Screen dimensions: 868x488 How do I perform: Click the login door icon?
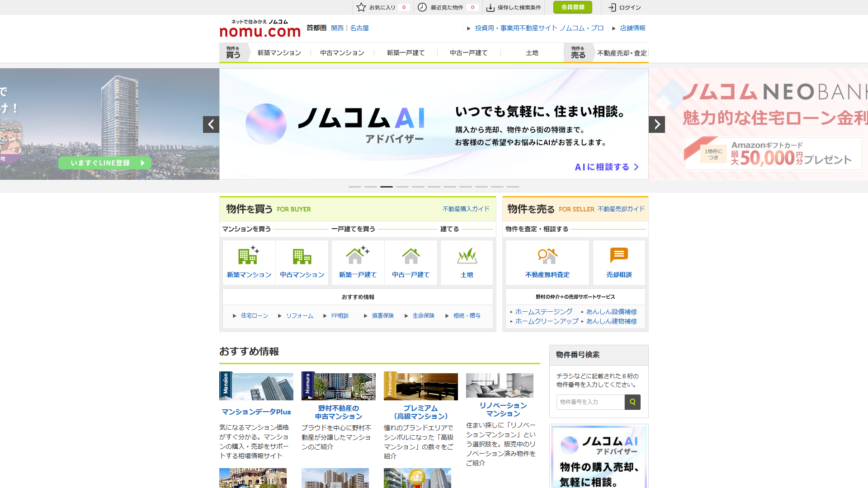point(612,7)
